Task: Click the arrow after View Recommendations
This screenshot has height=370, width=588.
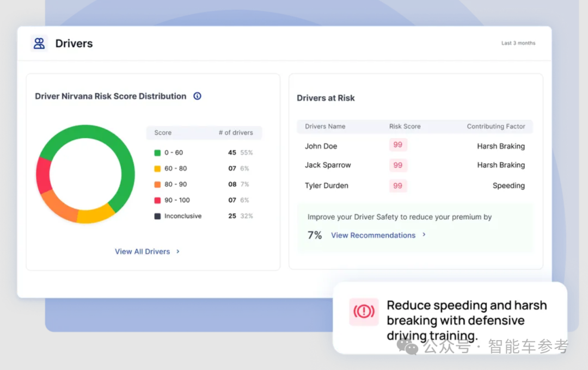Action: [424, 235]
